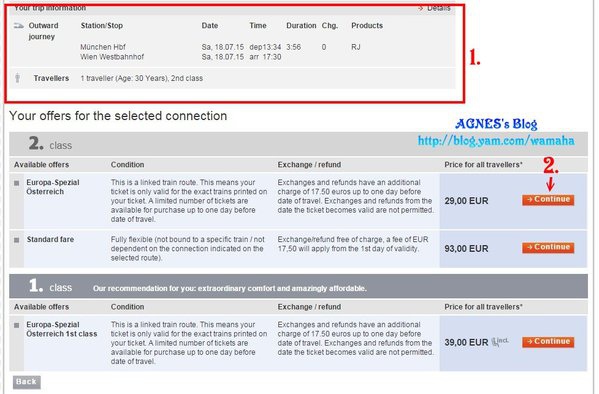
Task: Click the arr 17:30 arrival time
Action: pyautogui.click(x=265, y=57)
